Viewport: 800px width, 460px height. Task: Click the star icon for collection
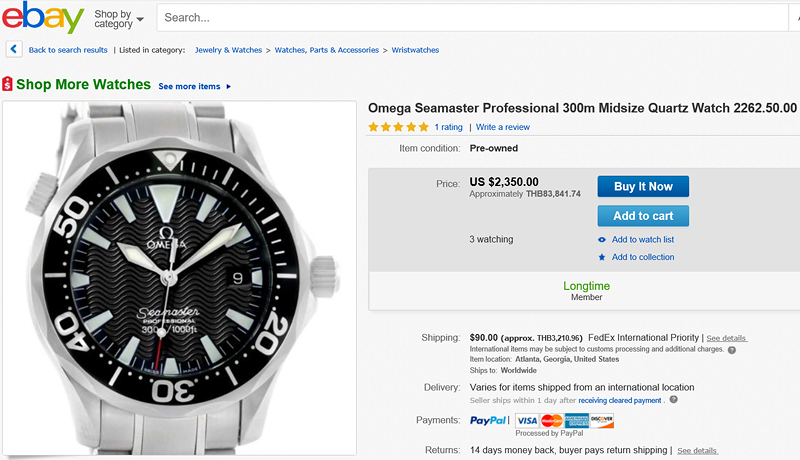(602, 257)
